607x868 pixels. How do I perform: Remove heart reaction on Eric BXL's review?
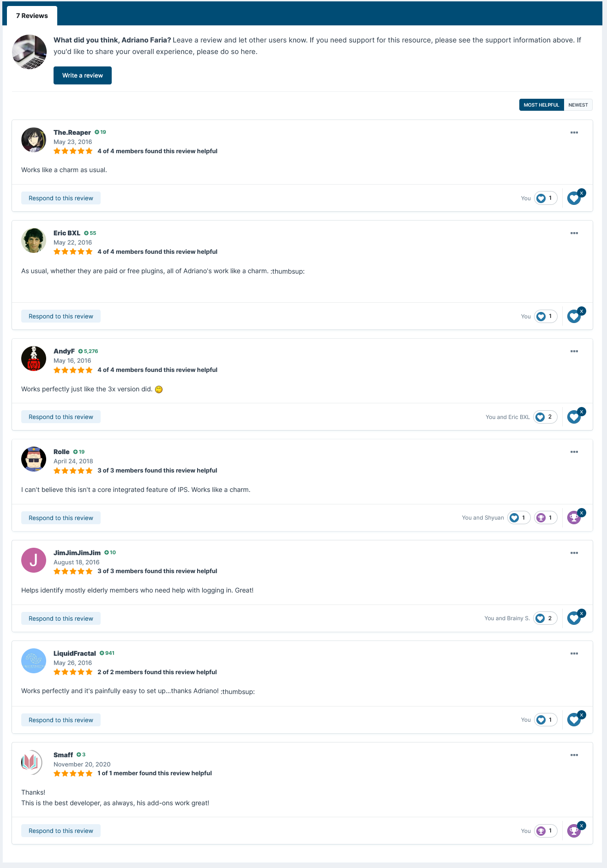coord(582,311)
